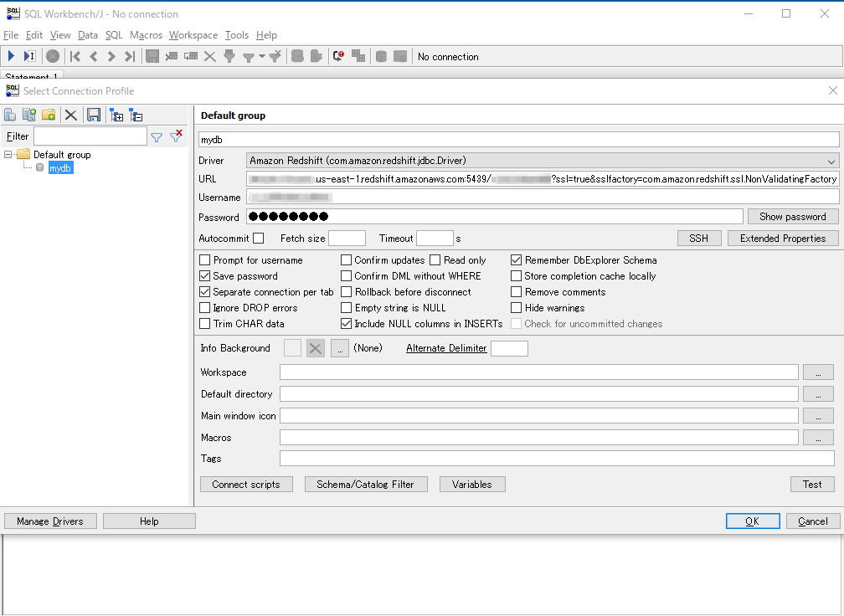
Task: Select the mydb profile in the tree
Action: (x=59, y=167)
